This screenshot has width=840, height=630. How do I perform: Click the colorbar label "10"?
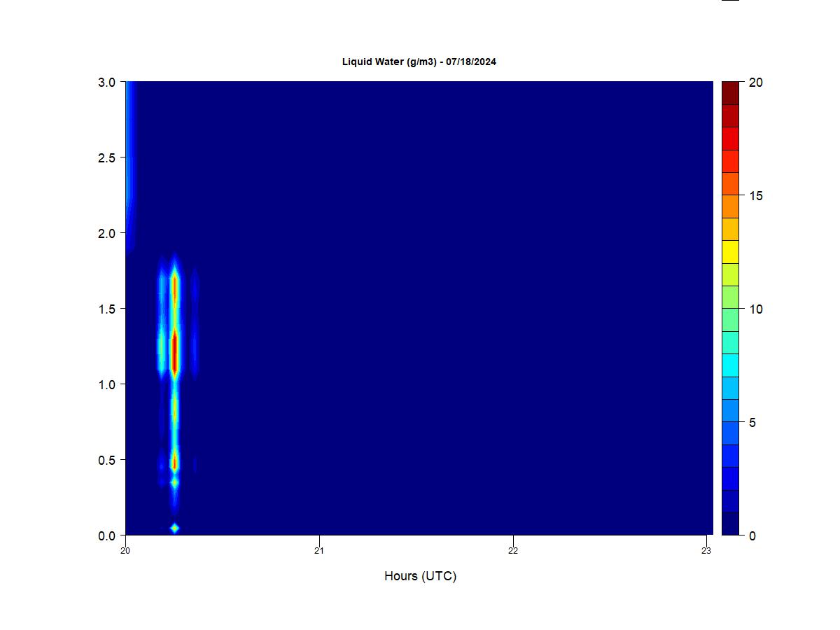click(x=755, y=309)
